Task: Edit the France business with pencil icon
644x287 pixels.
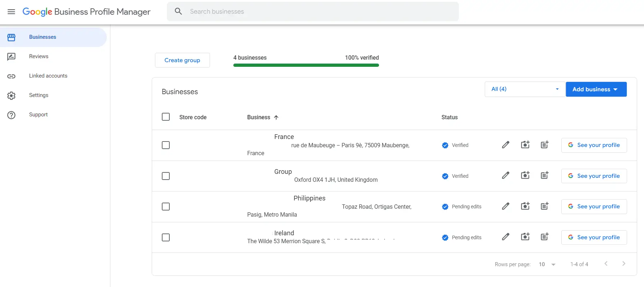Action: [x=506, y=145]
